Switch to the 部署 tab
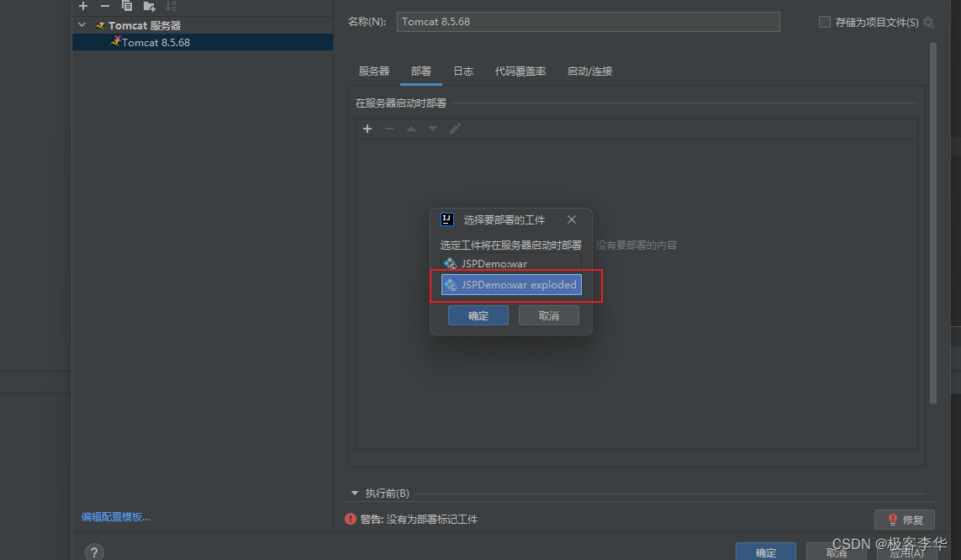The image size is (961, 560). [421, 71]
